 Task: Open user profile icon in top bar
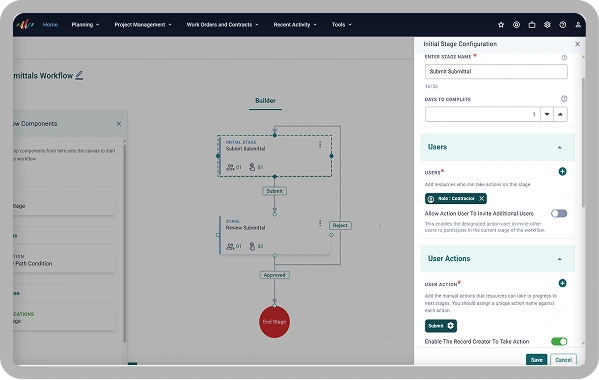(x=578, y=25)
